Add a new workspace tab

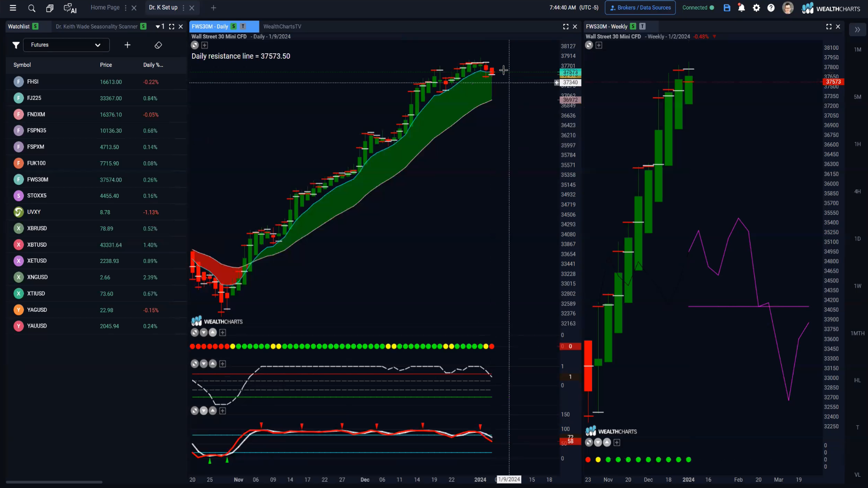pyautogui.click(x=213, y=8)
